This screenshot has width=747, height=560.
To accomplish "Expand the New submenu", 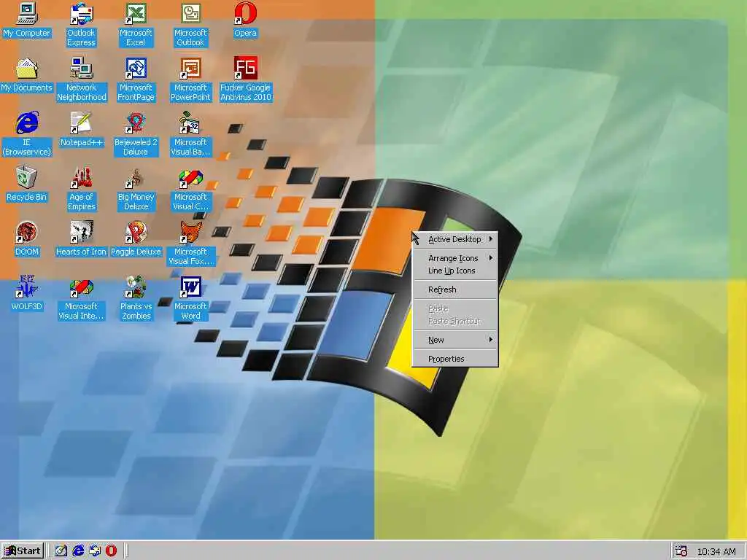I will tap(455, 340).
